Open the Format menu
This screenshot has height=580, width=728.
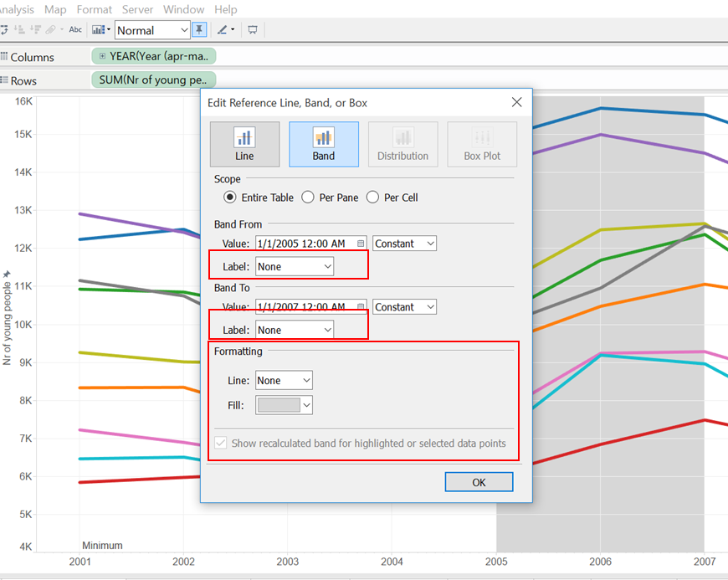pyautogui.click(x=95, y=9)
